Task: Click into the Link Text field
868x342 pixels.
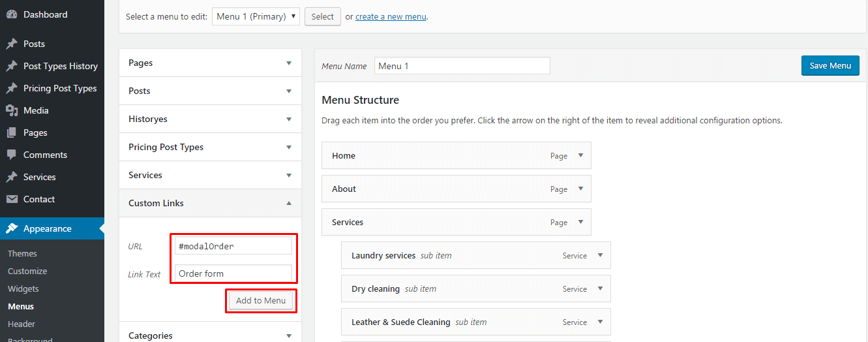Action: 233,273
